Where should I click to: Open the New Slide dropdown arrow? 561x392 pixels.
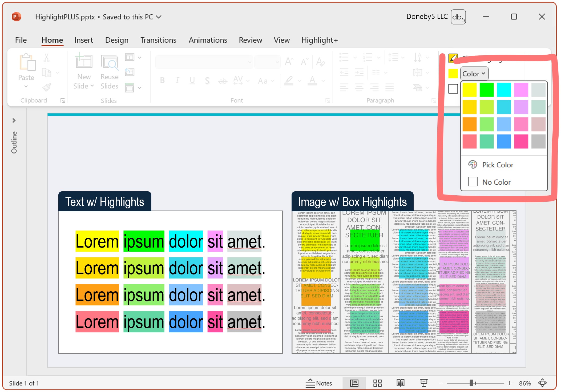[x=92, y=86]
